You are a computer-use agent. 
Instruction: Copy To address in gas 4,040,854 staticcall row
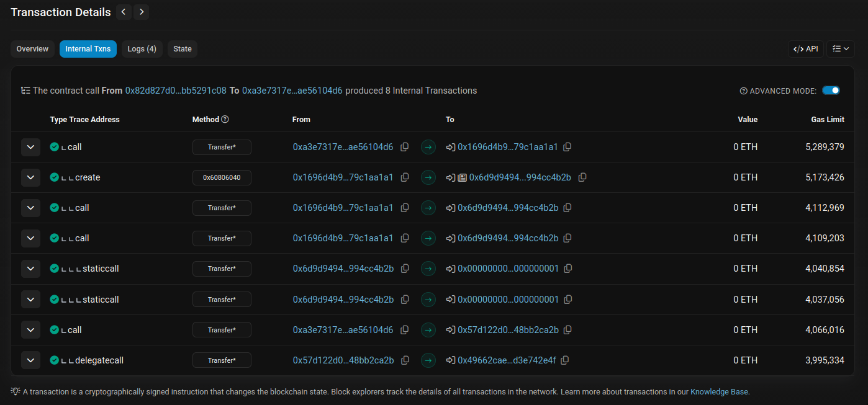568,269
